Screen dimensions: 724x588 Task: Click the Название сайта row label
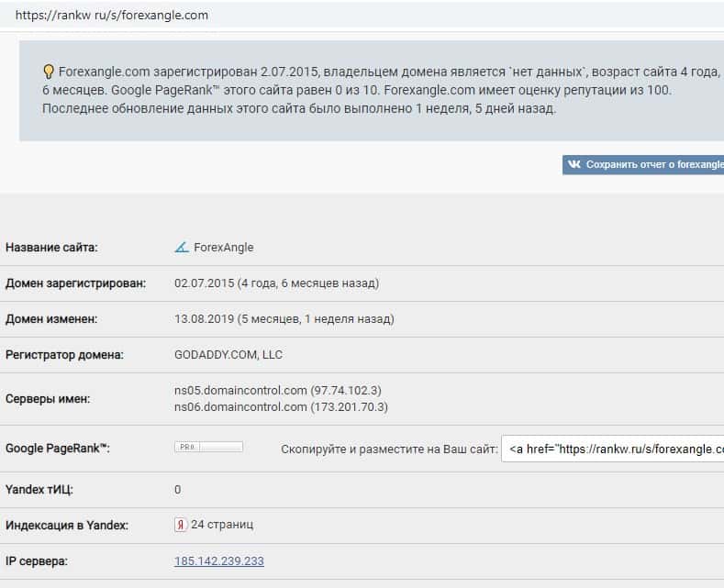[x=51, y=248]
